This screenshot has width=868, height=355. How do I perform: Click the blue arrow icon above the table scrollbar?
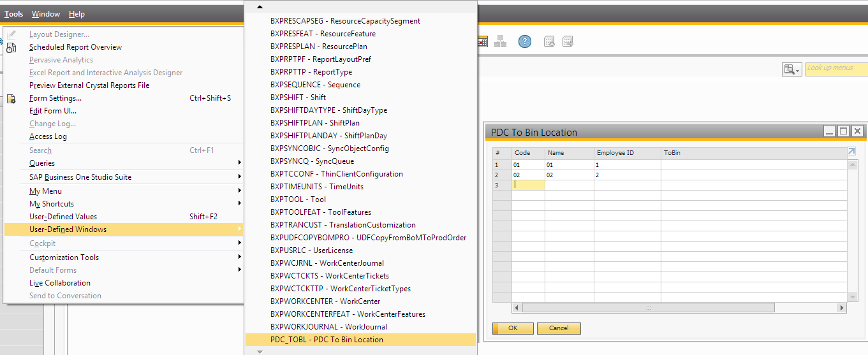click(851, 152)
